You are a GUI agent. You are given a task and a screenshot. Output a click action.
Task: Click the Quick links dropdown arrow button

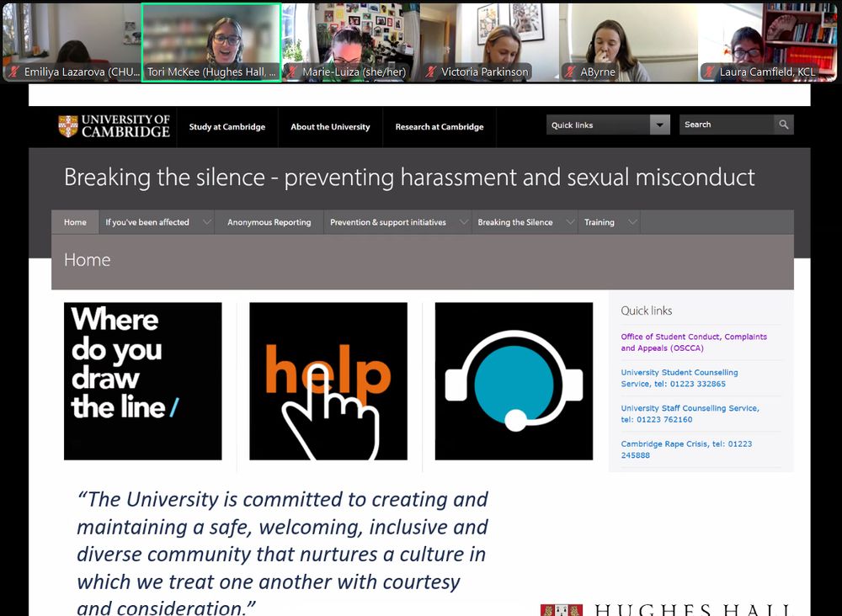660,125
